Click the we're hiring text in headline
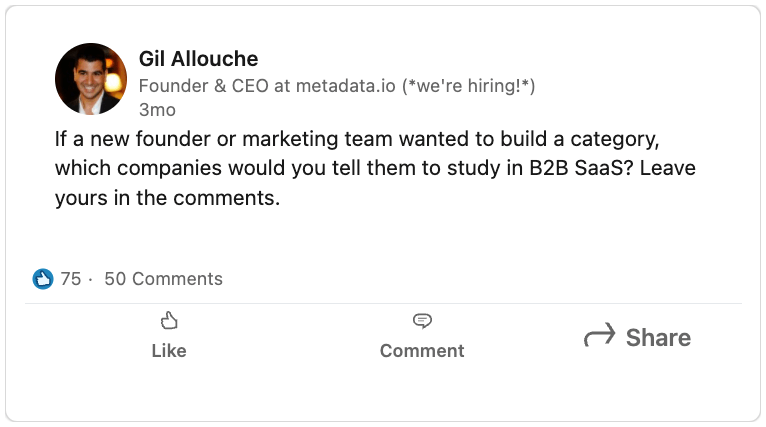This screenshot has height=427, width=766. pyautogui.click(x=468, y=86)
